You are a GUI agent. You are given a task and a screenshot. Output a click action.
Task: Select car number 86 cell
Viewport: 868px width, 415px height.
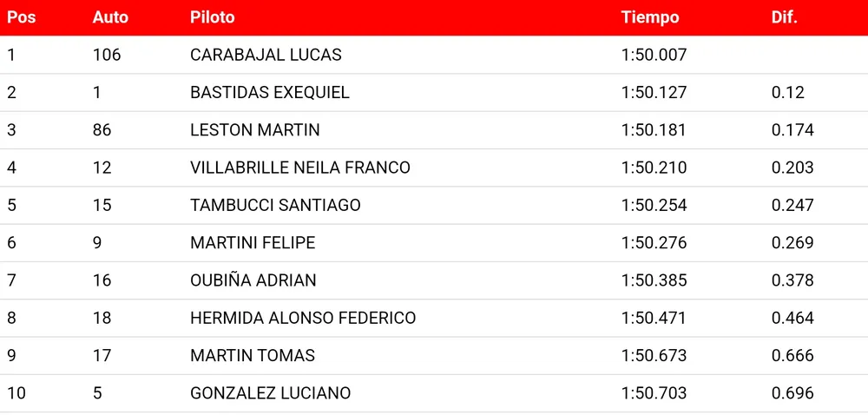coord(102,130)
